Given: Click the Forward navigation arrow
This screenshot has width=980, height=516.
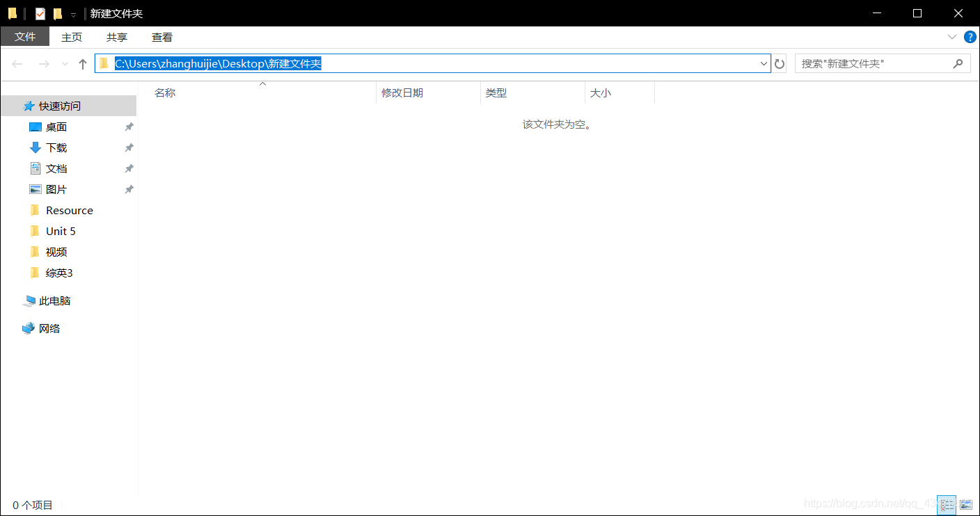Looking at the screenshot, I should [44, 64].
